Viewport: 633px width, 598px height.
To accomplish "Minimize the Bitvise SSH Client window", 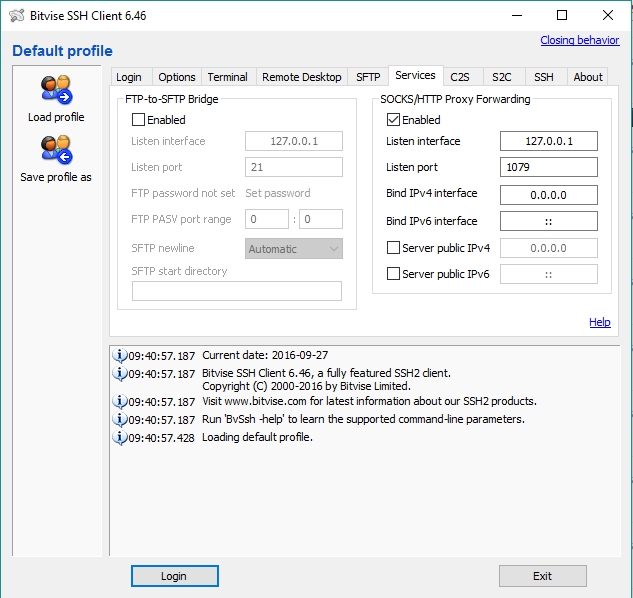I will [517, 15].
